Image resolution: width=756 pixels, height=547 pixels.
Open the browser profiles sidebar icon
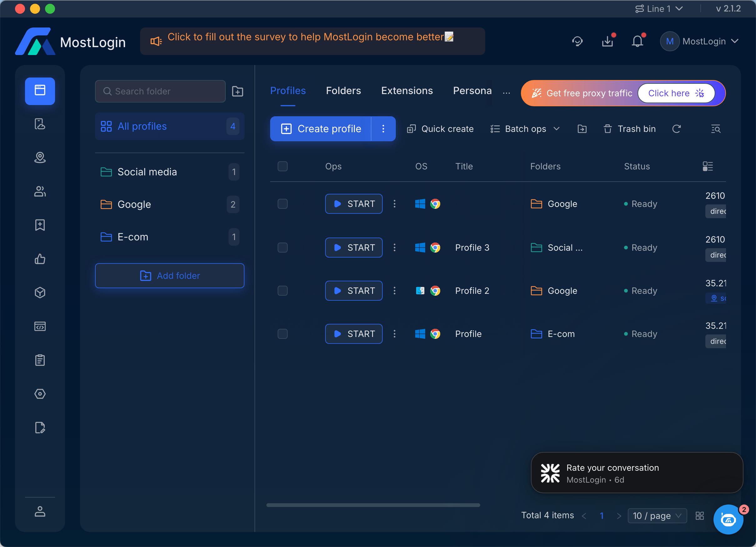40,91
